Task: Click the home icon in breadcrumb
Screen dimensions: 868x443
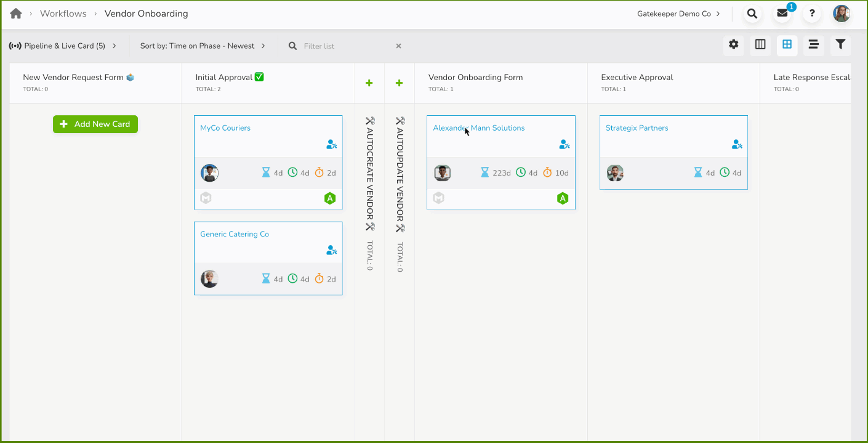Action: tap(16, 14)
